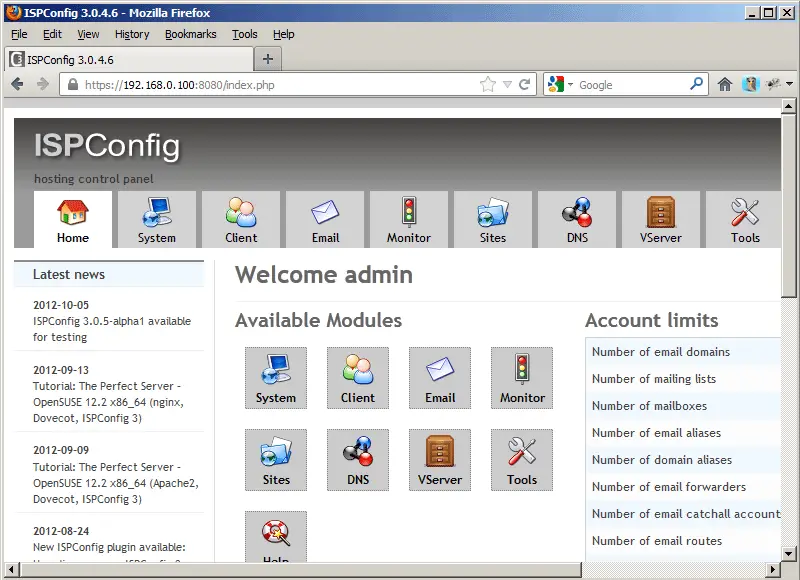Click the Number of mailing lists row
The image size is (800, 580).
click(x=683, y=379)
